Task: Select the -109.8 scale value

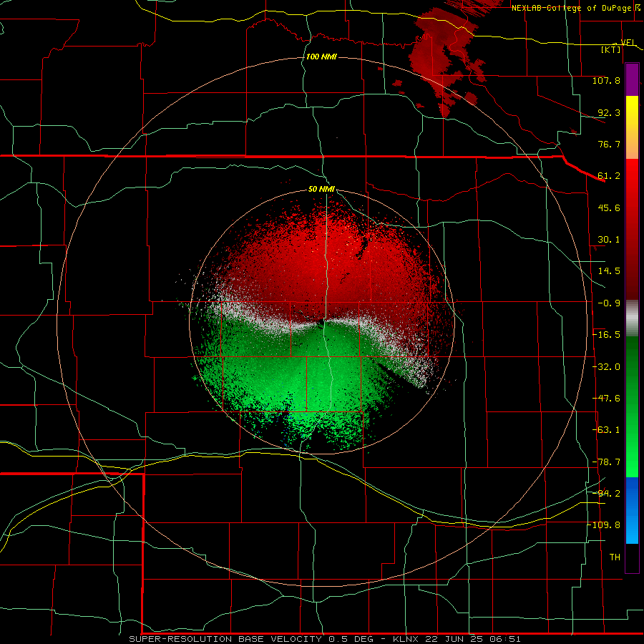Action: (603, 525)
